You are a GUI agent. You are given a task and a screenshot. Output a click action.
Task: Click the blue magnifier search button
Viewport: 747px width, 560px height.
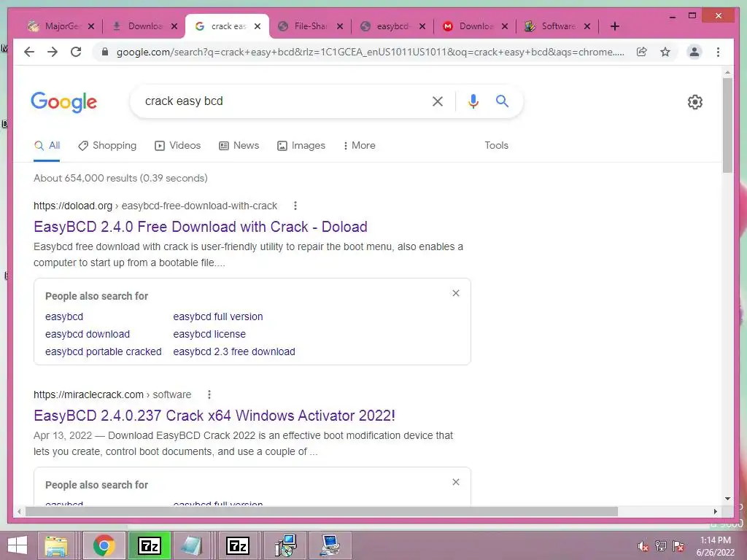502,101
